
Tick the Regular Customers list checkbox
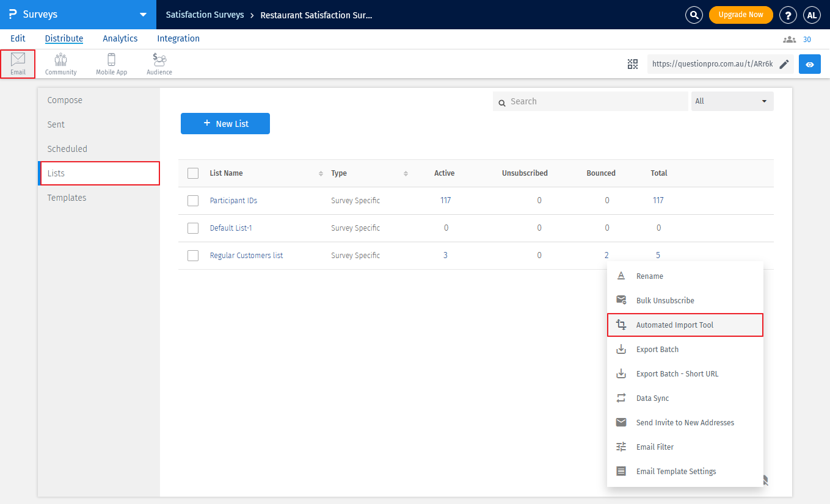coord(193,256)
